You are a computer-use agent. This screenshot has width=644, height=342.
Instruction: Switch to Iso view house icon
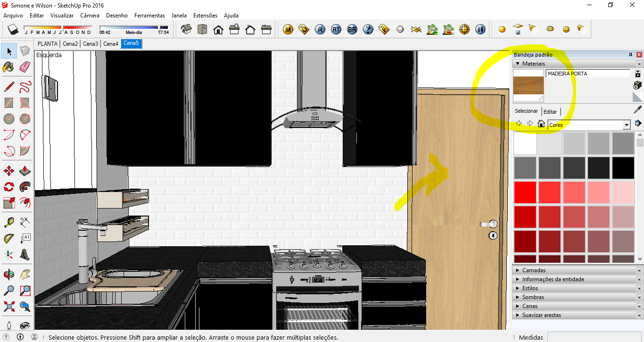pyautogui.click(x=187, y=30)
